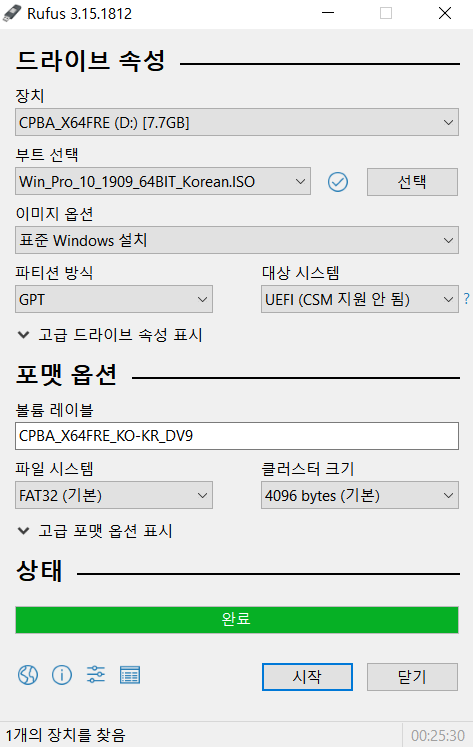Click the Rufus USB drive title icon
Image resolution: width=473 pixels, height=747 pixels.
point(12,13)
